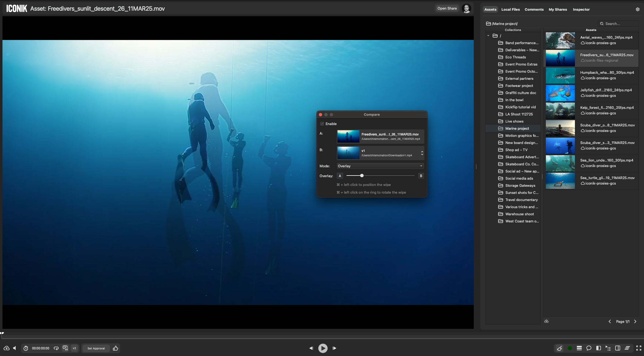Open the Local Files tab

click(510, 9)
